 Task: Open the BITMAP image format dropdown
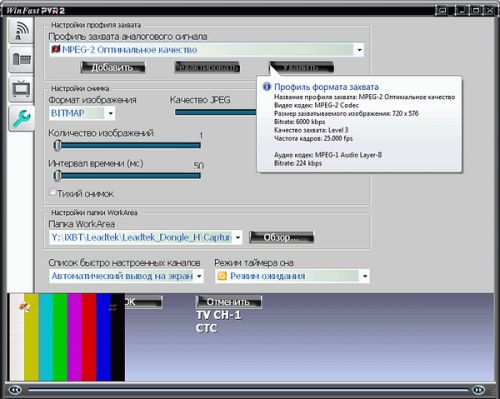[82, 113]
